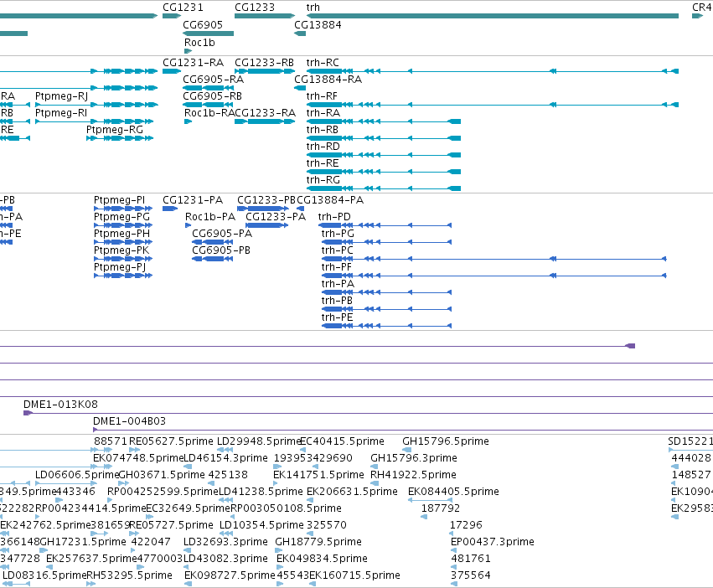
Task: Click protein CG1231-PA
Action: coord(193,200)
